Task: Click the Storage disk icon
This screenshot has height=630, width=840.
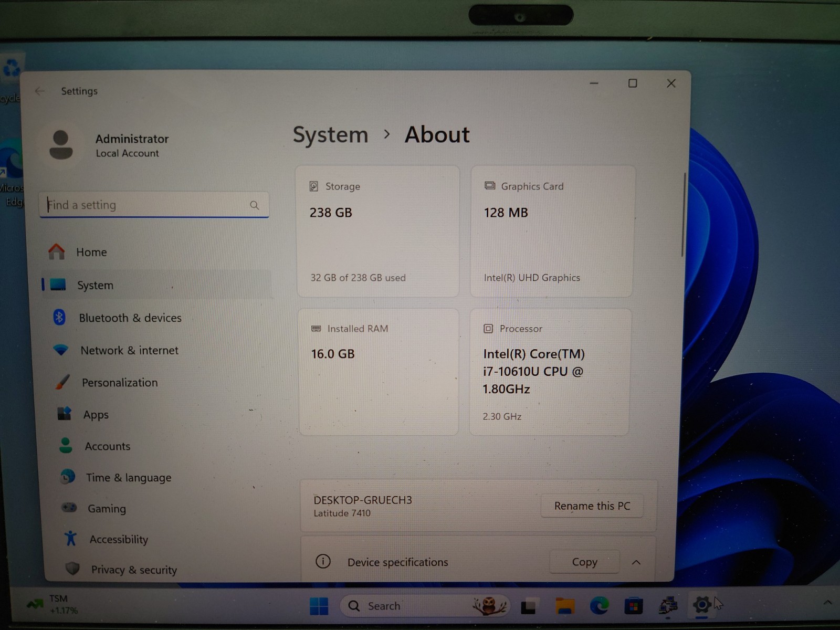Action: [314, 186]
